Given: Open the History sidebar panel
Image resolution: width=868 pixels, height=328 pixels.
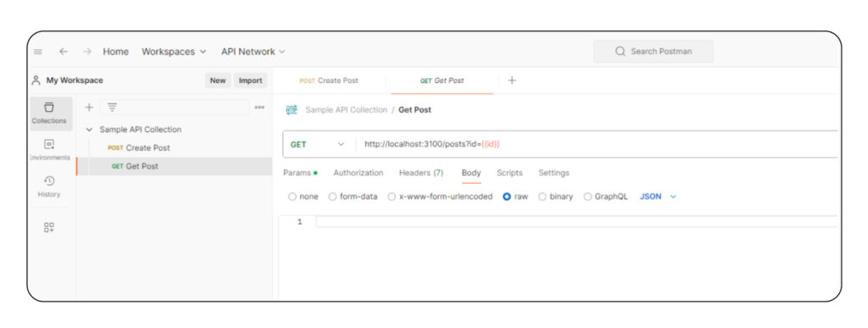Looking at the screenshot, I should click(x=49, y=187).
